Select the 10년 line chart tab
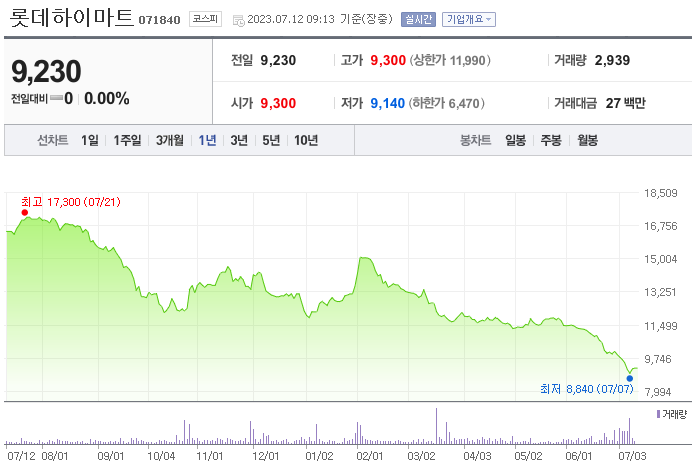Screen dimensions: 692x474 306,140
